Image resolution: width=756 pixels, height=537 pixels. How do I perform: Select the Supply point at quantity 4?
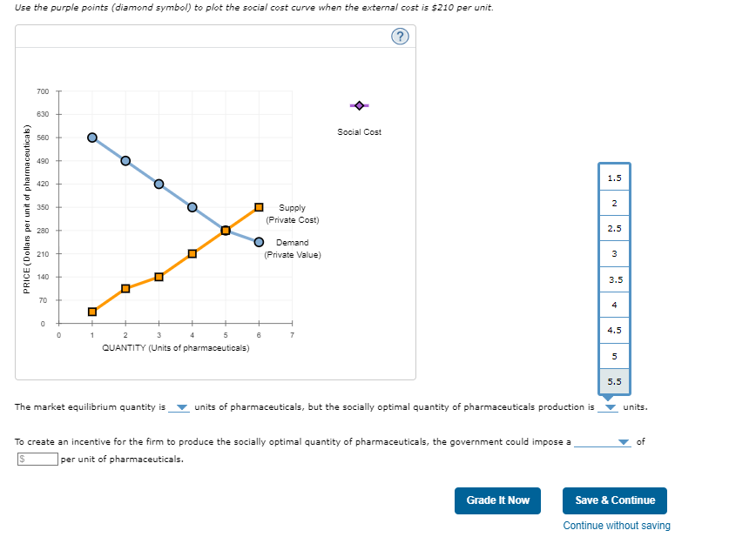click(x=192, y=252)
